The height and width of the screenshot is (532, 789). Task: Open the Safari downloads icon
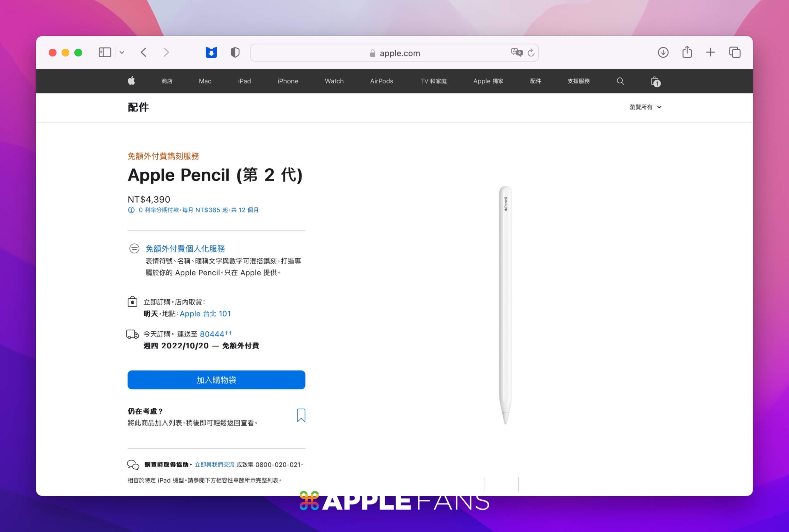[x=662, y=52]
